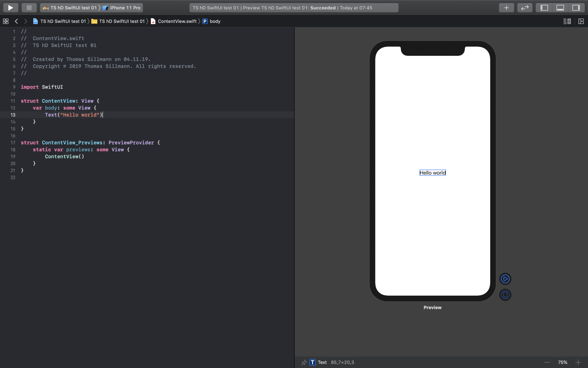588x368 pixels.
Task: Toggle the Inspectors panel
Action: 576,8
